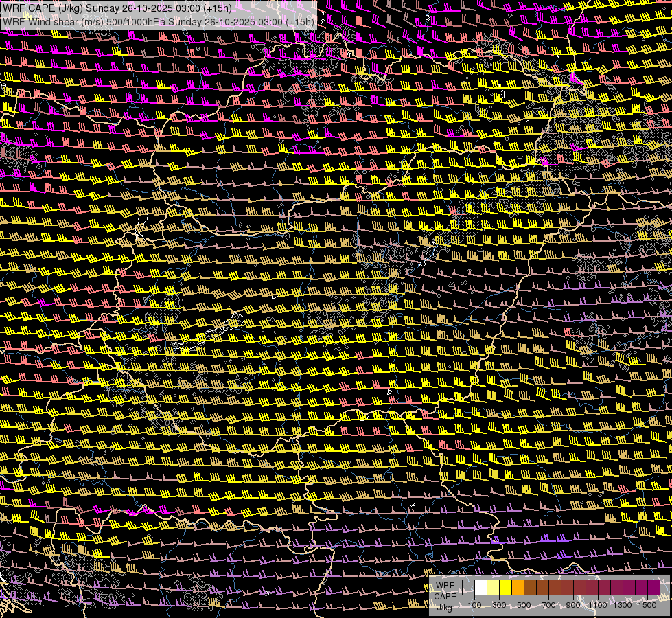Click the pale yellow CAPE legend swatch

point(494,588)
